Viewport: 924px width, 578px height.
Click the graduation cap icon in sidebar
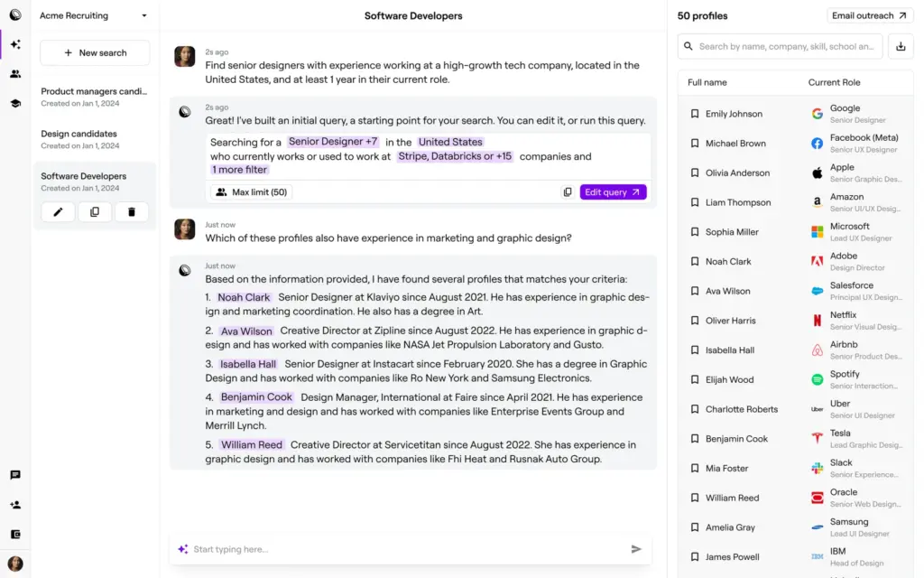tap(15, 103)
